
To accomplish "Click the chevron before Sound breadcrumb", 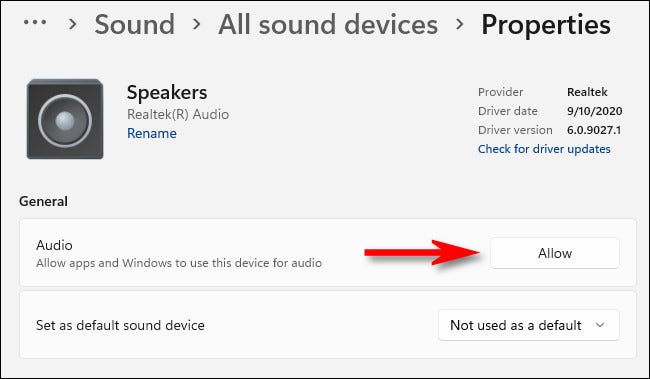I will (73, 24).
